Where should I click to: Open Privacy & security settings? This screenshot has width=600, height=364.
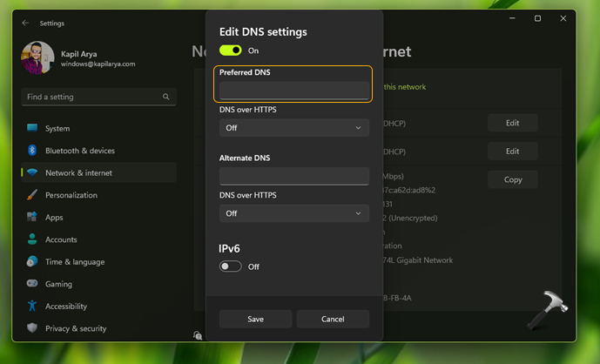(x=76, y=328)
